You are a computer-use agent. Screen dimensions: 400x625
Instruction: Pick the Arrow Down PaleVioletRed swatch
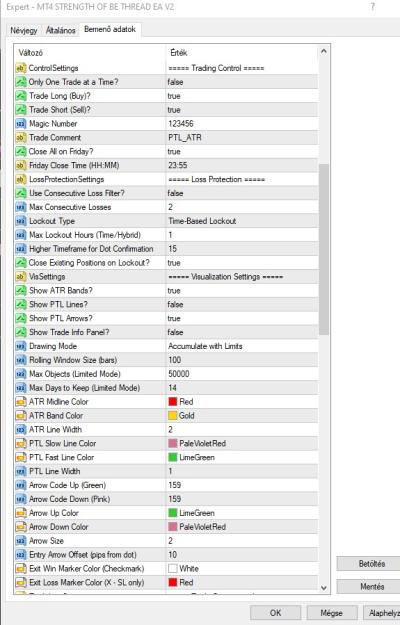173,527
